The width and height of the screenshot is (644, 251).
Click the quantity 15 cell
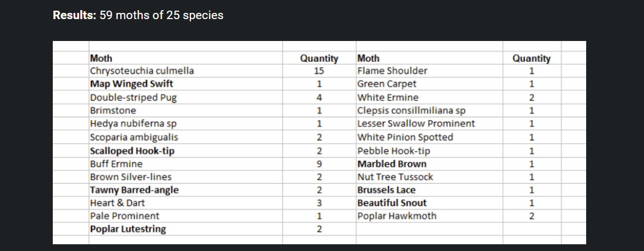tap(319, 71)
